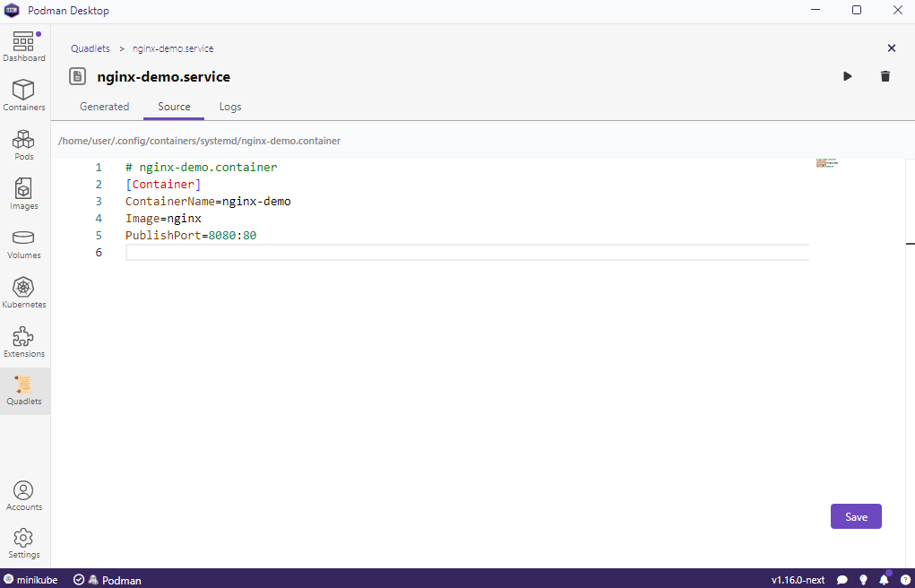This screenshot has height=588, width=915.
Task: Start the nginx-demo service with play icon
Action: [848, 76]
